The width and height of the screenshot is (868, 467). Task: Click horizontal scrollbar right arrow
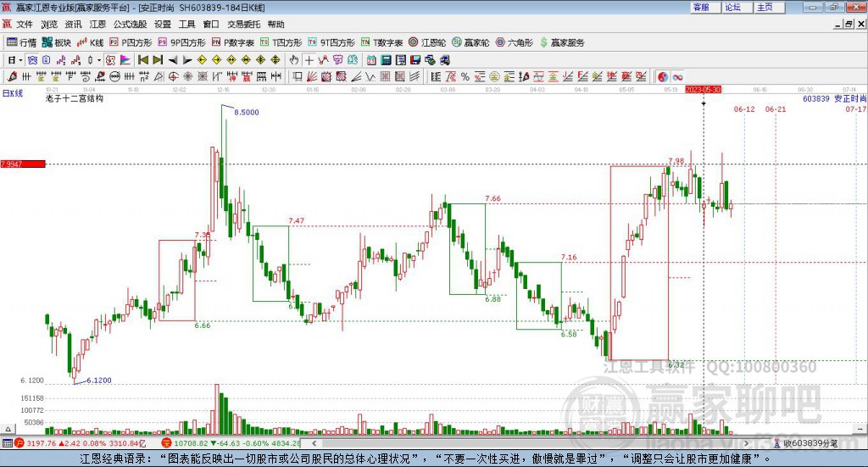746,443
